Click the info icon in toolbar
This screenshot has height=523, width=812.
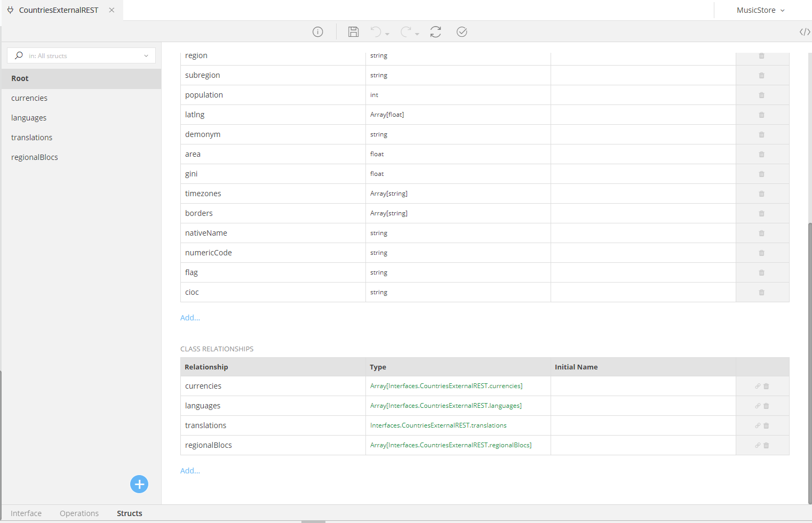317,32
